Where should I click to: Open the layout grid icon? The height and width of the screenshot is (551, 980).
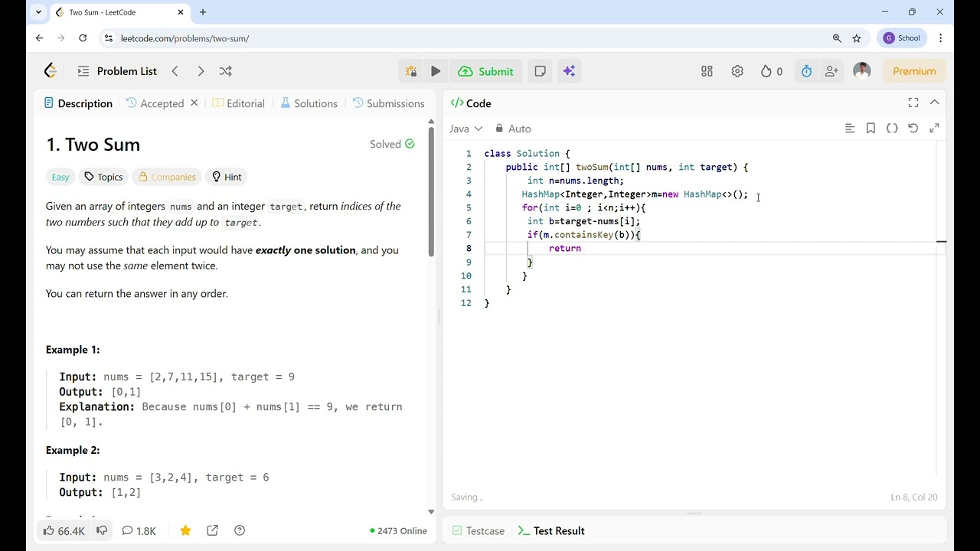coord(707,71)
